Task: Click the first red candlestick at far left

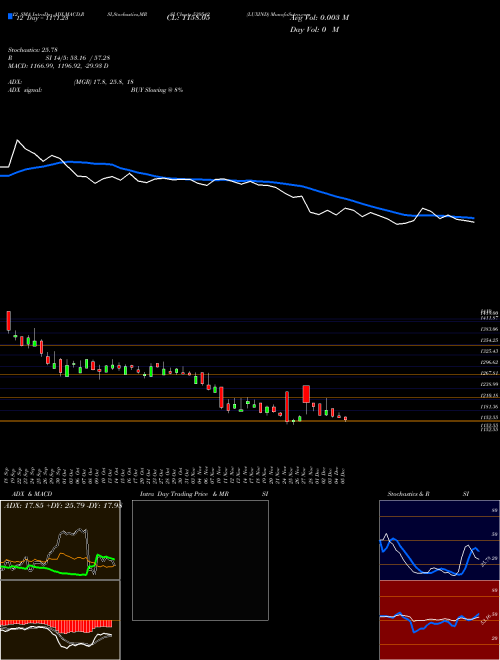Action: point(8,321)
